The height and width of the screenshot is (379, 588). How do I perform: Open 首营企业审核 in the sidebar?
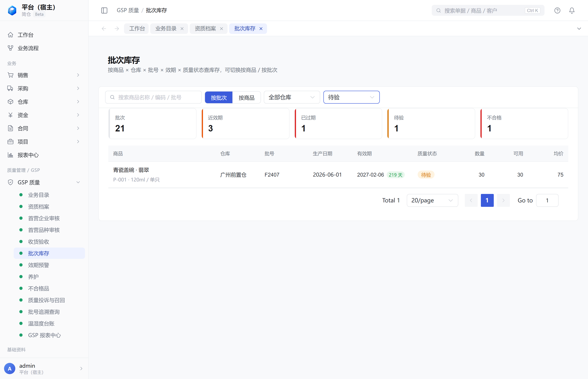click(x=49, y=218)
